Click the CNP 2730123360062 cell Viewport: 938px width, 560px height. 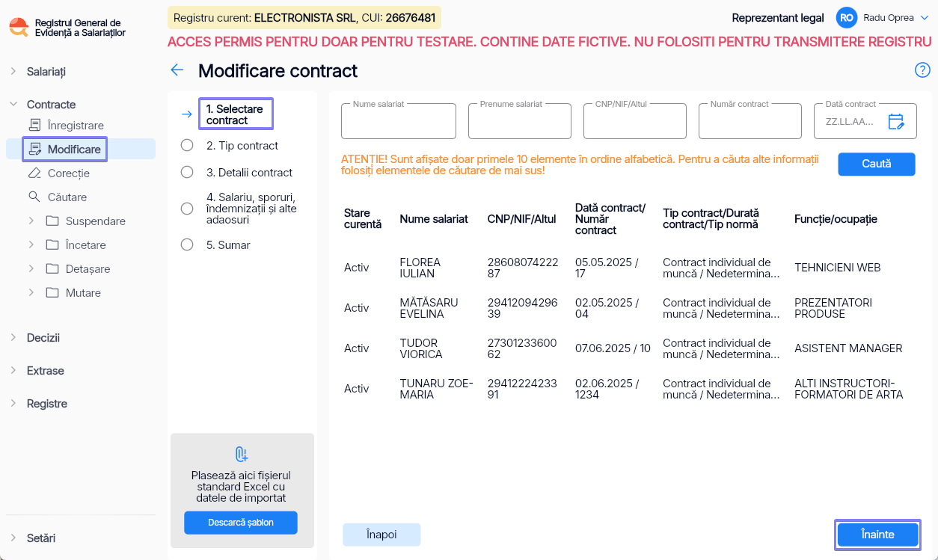[x=522, y=348]
